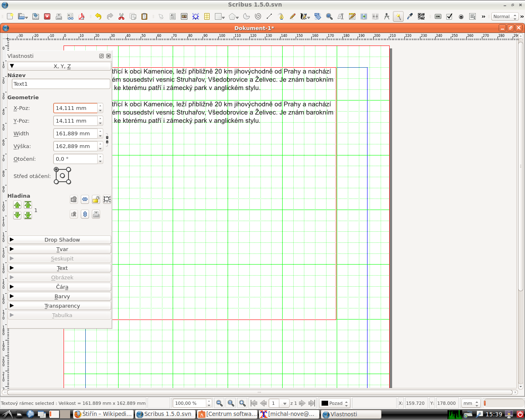Viewport: 525px width, 420px height.
Task: Expand the Text section in Vlastnosti
Action: point(62,268)
